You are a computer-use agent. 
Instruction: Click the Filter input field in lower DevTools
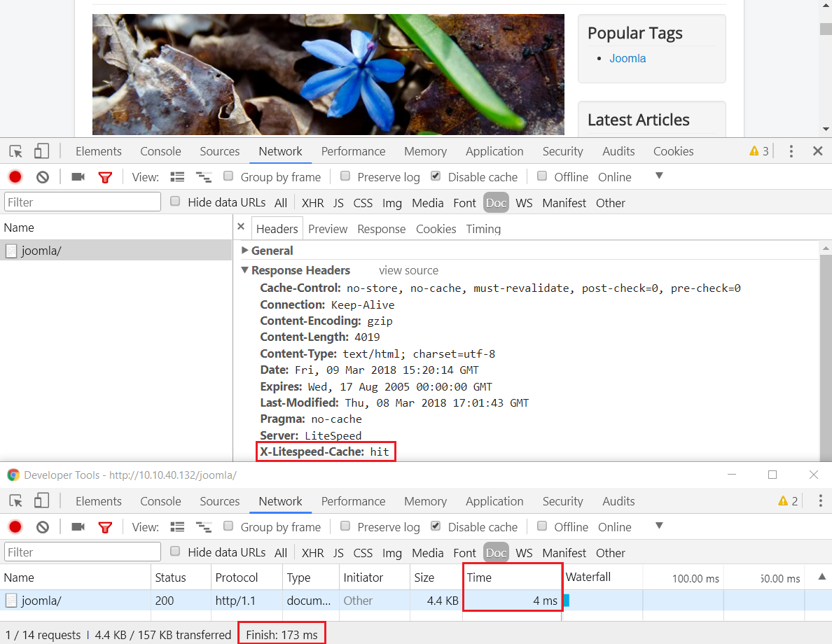point(83,552)
